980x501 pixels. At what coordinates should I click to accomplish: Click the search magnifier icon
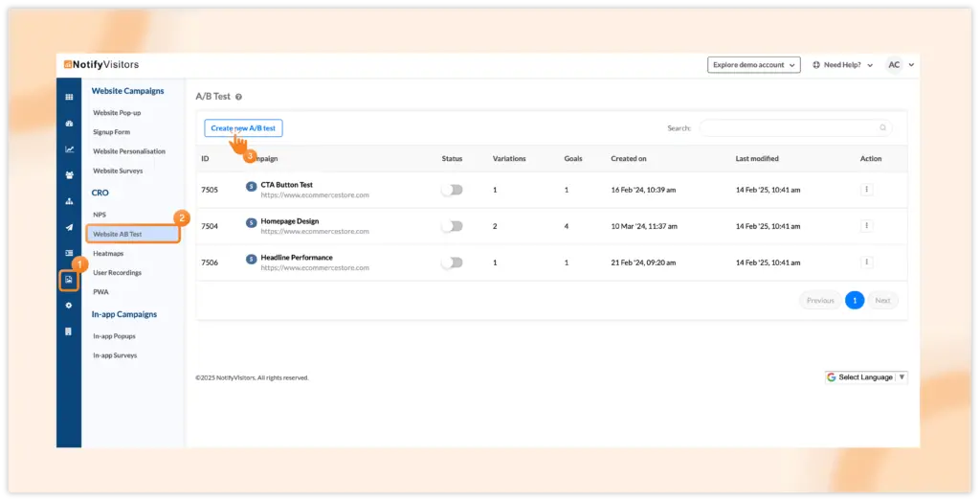(882, 128)
